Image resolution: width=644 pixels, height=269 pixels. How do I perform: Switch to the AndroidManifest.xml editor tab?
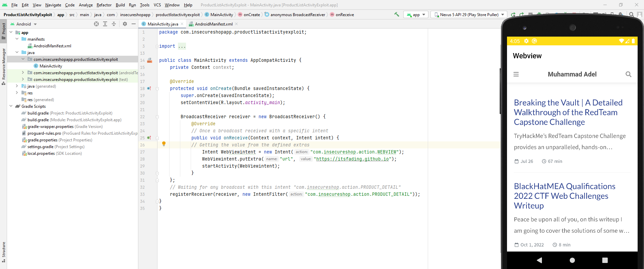click(214, 24)
